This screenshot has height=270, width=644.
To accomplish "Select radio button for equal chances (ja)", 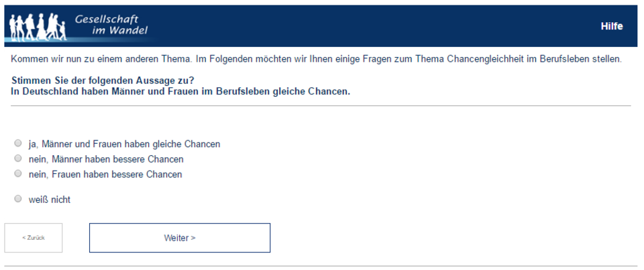I will [18, 144].
